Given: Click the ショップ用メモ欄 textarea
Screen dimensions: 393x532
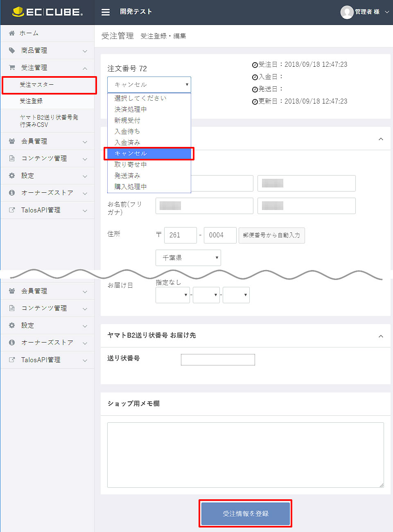Looking at the screenshot, I should [x=246, y=455].
